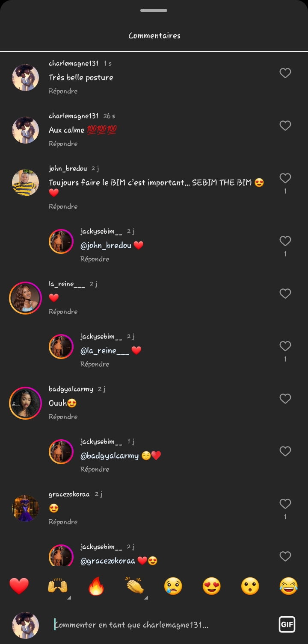Image resolution: width=308 pixels, height=644 pixels.
Task: Tap the fire emoji reaction
Action: coord(96,586)
